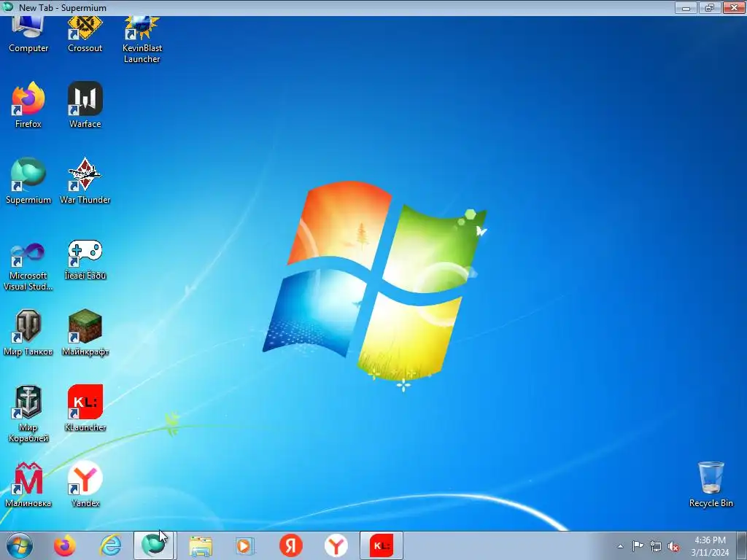747x560 pixels.
Task: Click the muted volume tray icon
Action: 673,546
